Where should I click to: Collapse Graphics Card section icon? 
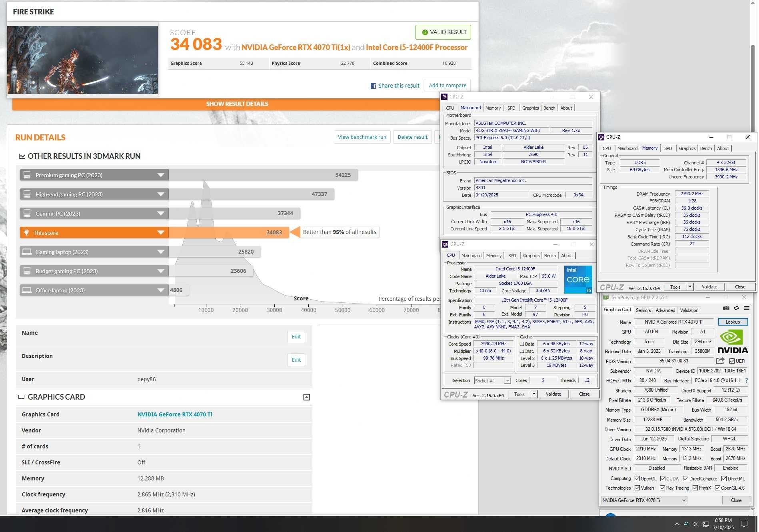point(307,397)
